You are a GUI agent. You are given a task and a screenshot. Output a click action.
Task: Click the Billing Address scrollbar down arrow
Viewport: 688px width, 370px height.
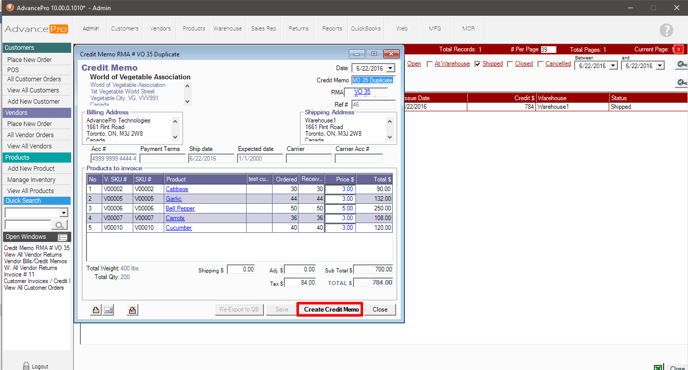click(175, 137)
